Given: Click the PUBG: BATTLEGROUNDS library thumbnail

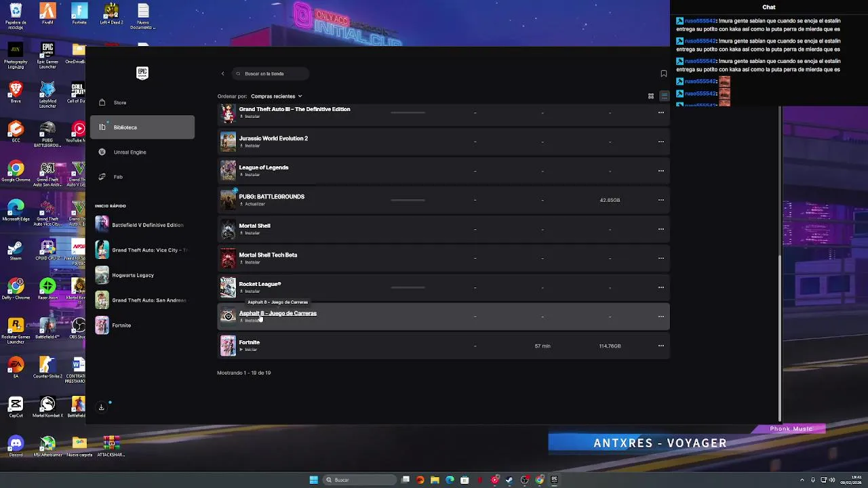Looking at the screenshot, I should 228,200.
